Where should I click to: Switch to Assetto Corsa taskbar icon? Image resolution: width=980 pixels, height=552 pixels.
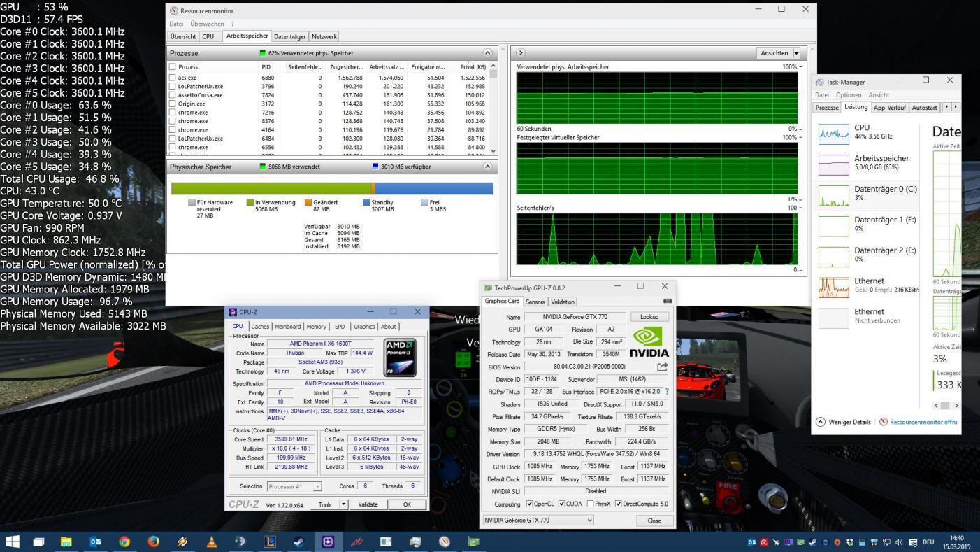point(357,542)
